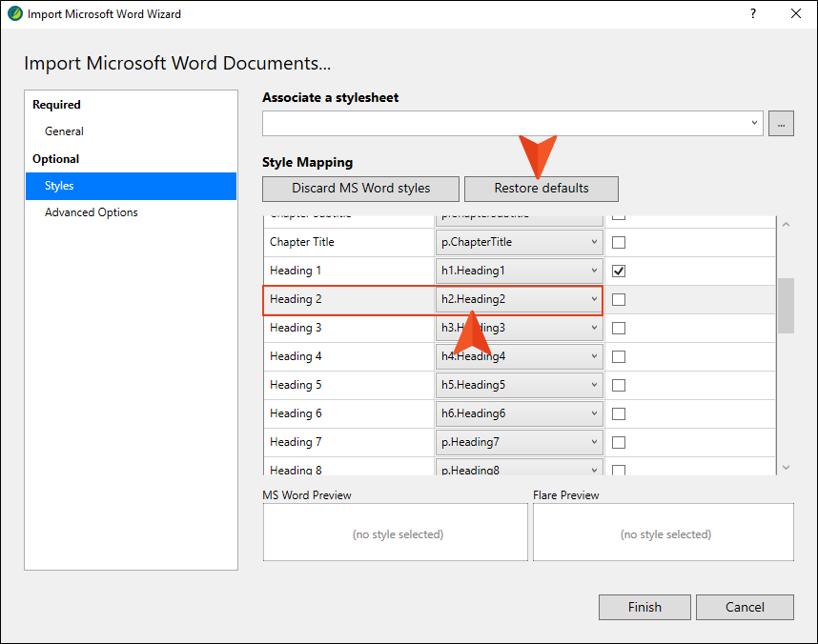The image size is (818, 644).
Task: Cancel the import wizard
Action: [x=745, y=607]
